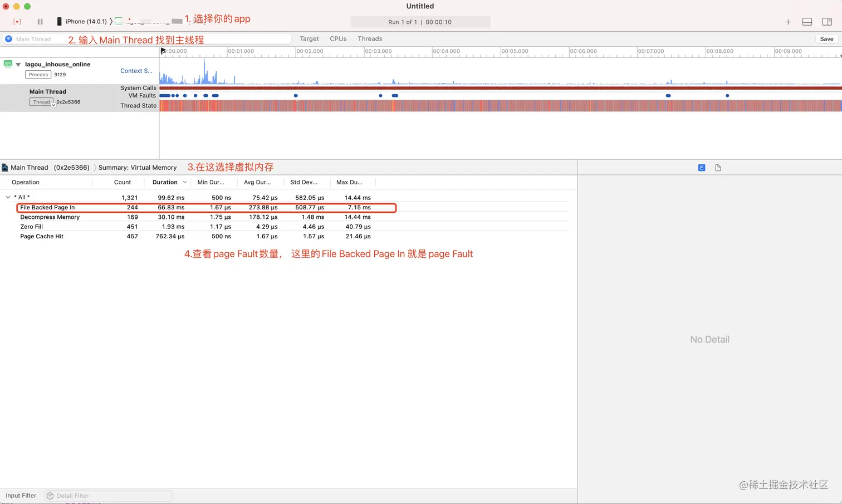Click the filter icon beside Main Thread field
842x504 pixels.
[x=8, y=39]
